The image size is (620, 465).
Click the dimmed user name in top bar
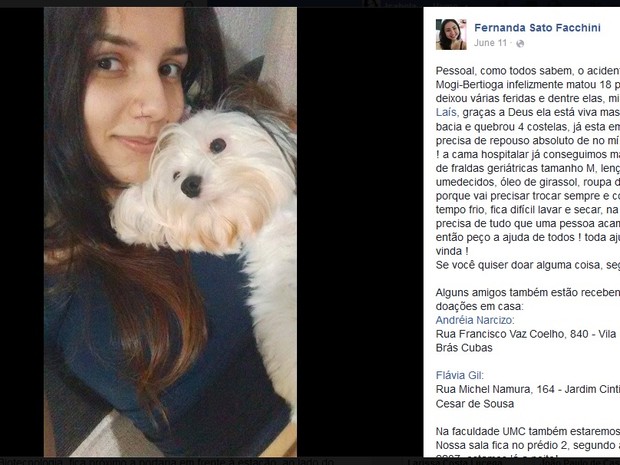pyautogui.click(x=399, y=4)
